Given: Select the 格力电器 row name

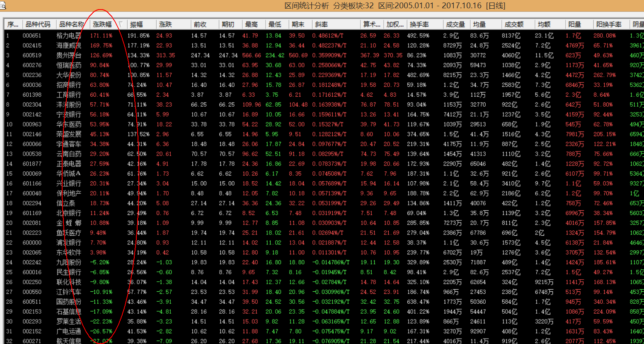Looking at the screenshot, I should click(69, 36).
